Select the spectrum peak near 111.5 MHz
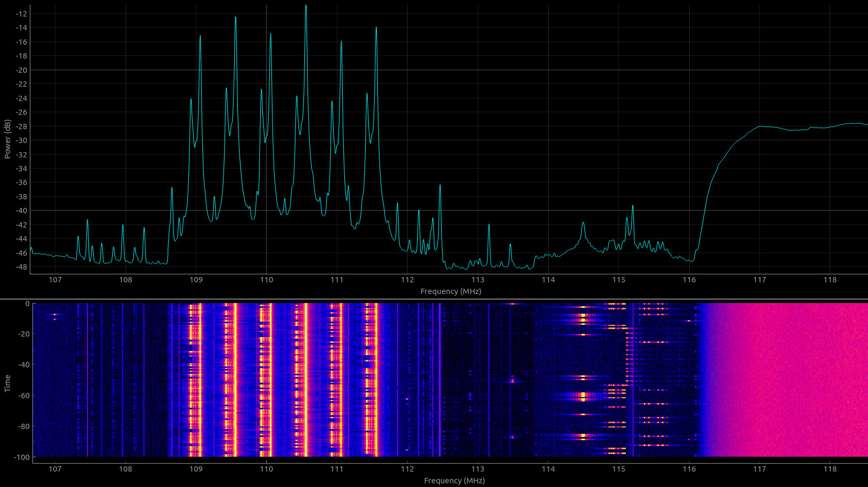This screenshot has height=487, width=868. point(376,28)
